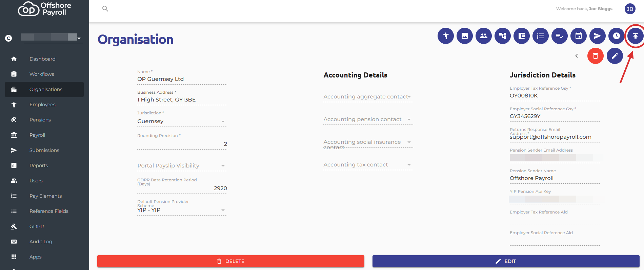Click the search magnifier icon
Screen dimensions: 644x270
[x=105, y=9]
